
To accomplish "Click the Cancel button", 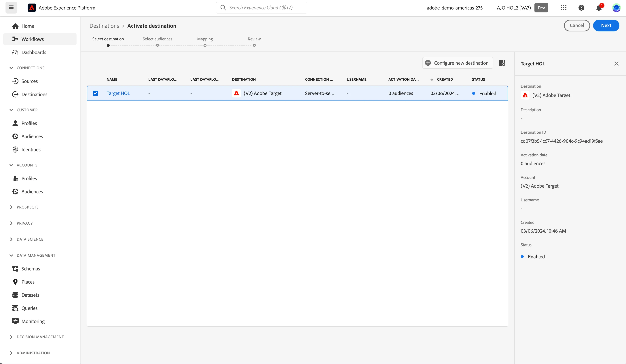I will pos(576,25).
